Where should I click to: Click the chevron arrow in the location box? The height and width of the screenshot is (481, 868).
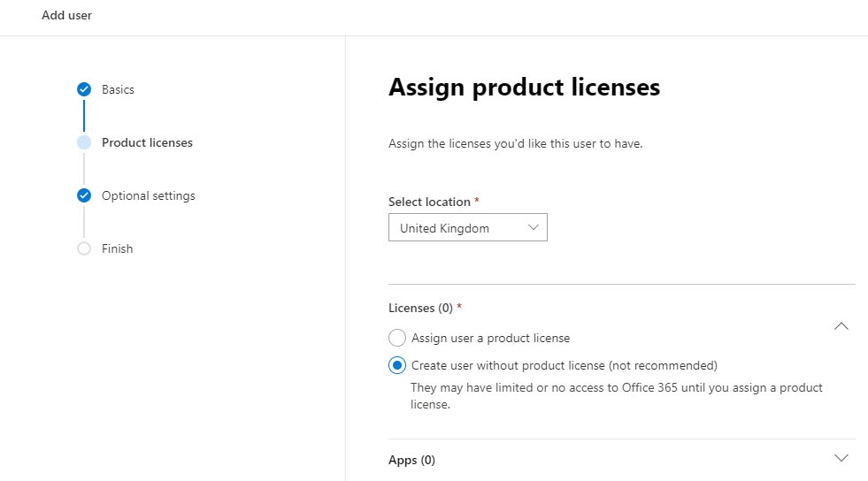(533, 227)
